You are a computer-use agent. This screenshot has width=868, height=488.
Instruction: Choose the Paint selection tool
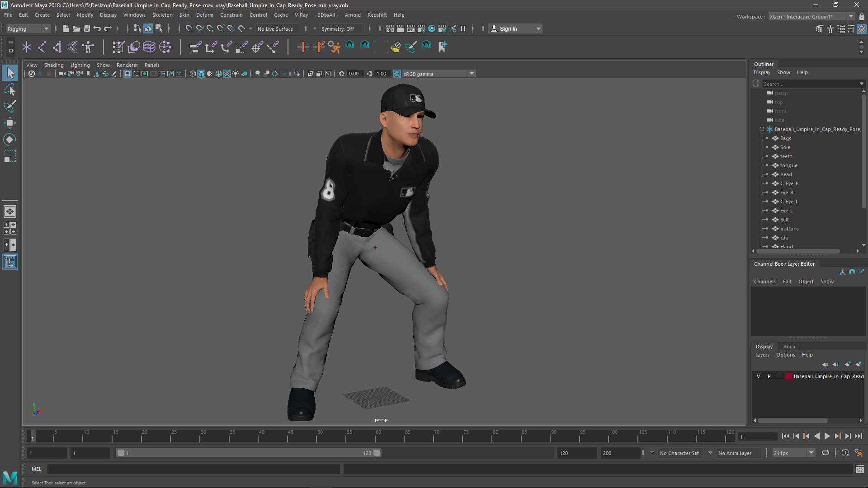[x=10, y=106]
